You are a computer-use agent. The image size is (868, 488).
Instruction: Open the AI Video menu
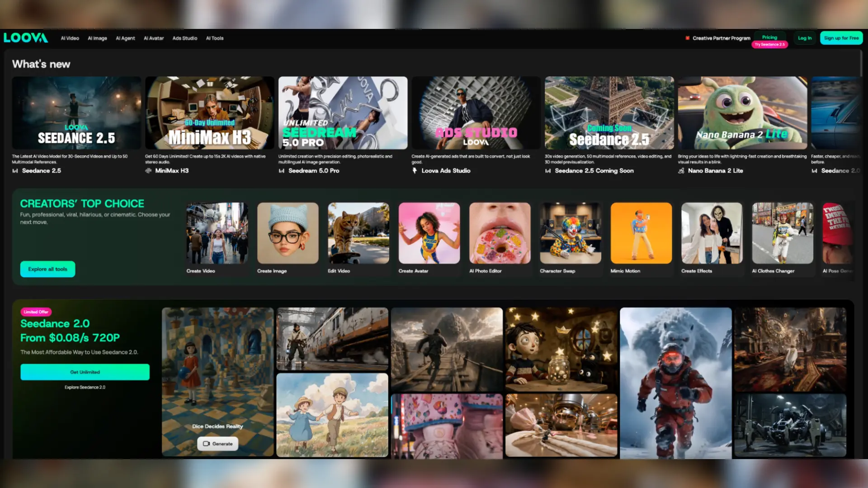(70, 38)
